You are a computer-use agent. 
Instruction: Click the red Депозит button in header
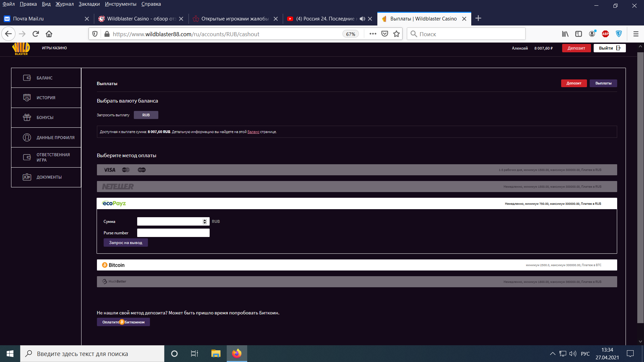(576, 48)
